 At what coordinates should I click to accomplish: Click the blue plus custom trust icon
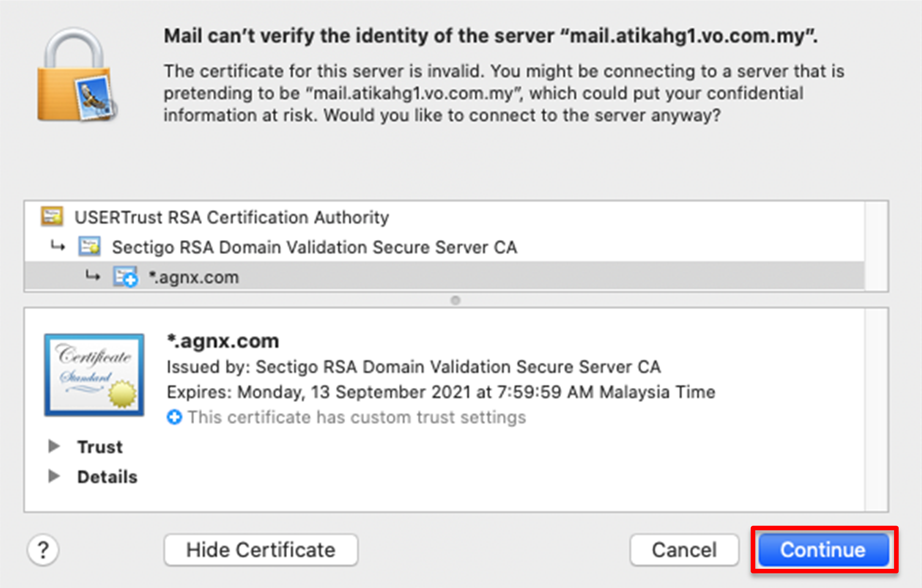(x=174, y=417)
